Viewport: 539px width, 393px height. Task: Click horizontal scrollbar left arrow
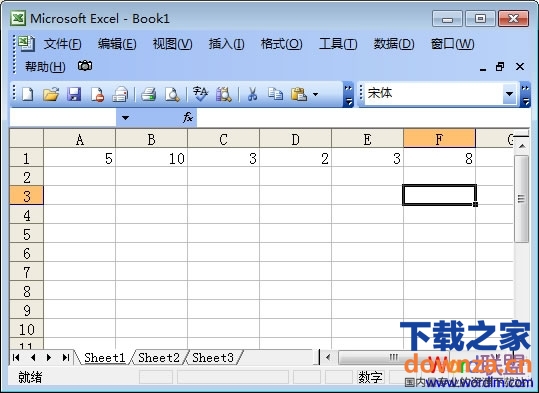(x=328, y=358)
